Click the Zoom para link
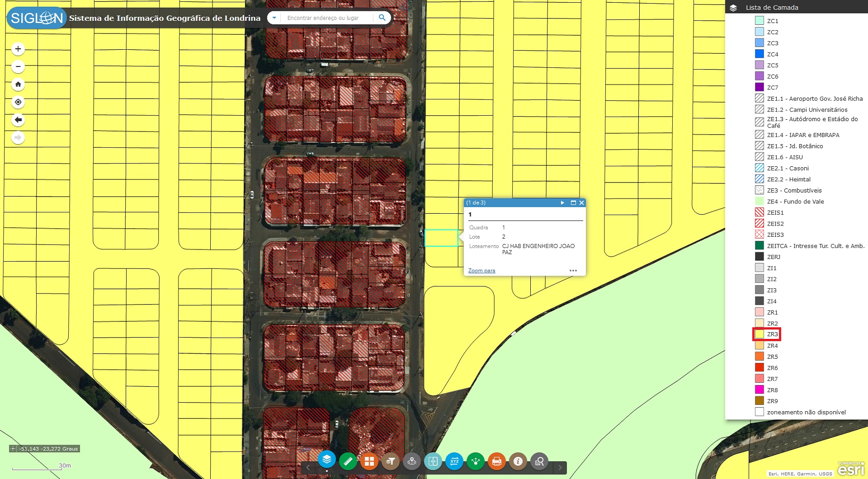 click(481, 271)
